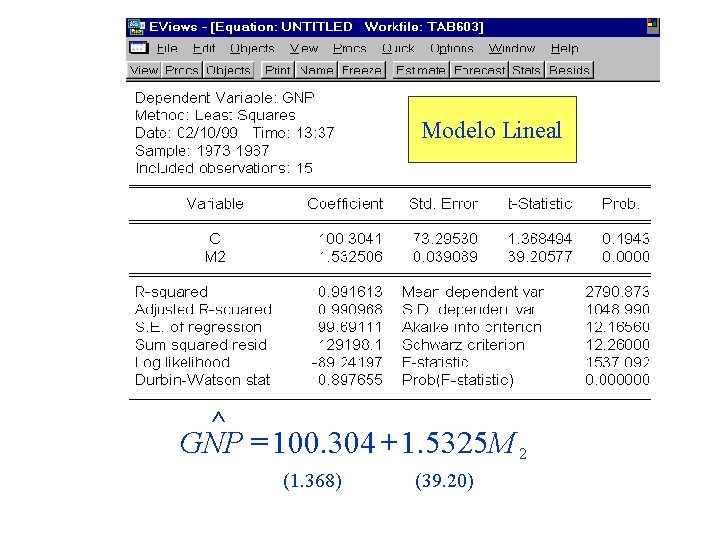Click the Estimate toolbar button
This screenshot has width=720, height=540.
tap(421, 70)
